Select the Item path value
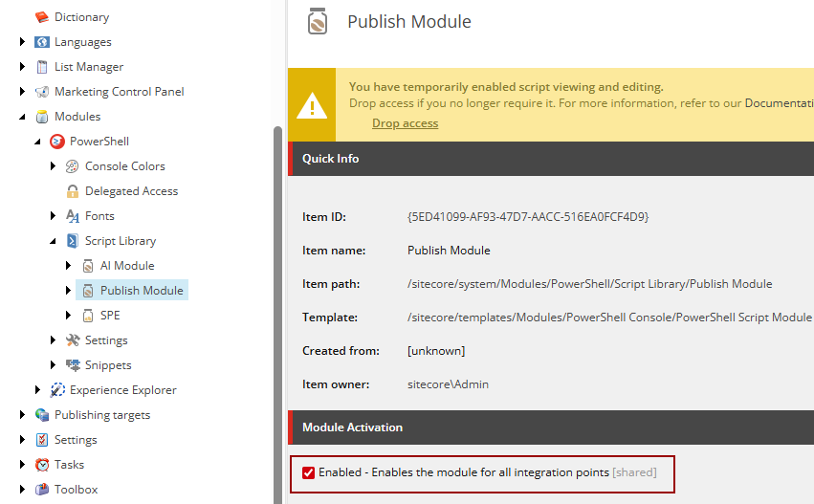Viewport: 814px width, 504px height. tap(590, 284)
